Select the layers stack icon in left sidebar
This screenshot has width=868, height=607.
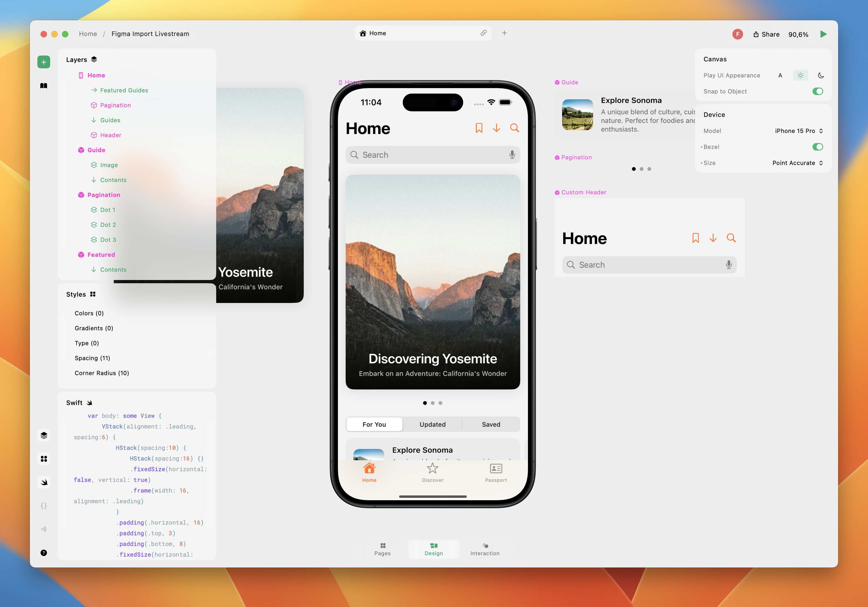click(44, 435)
